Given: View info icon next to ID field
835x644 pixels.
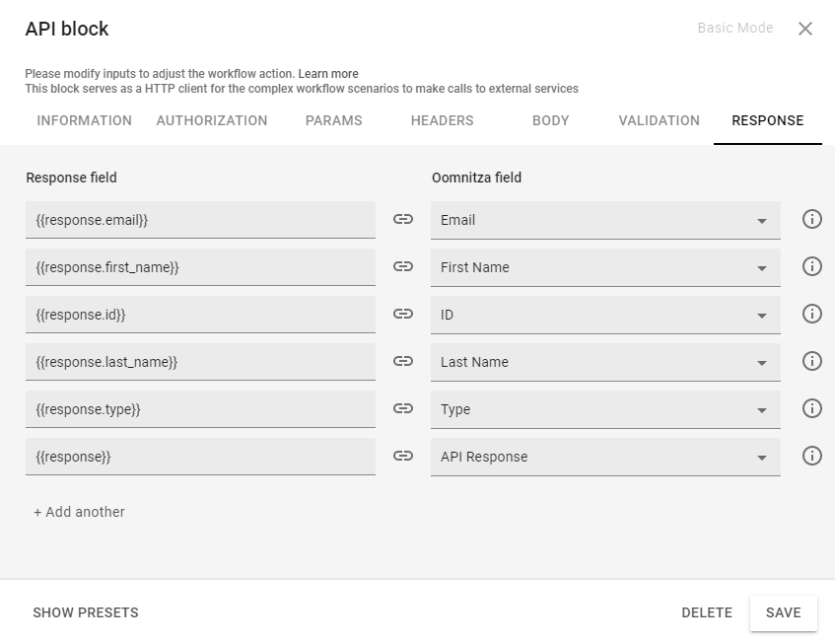Looking at the screenshot, I should [811, 314].
